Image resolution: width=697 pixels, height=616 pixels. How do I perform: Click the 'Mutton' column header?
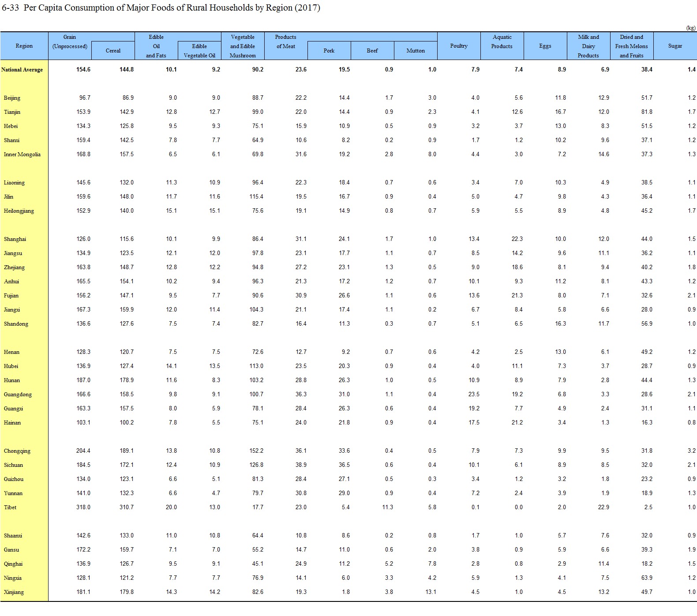click(416, 51)
